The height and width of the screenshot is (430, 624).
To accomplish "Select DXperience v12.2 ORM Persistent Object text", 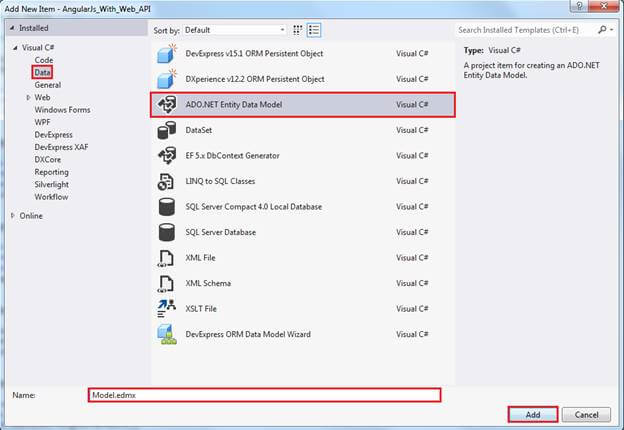I will tap(255, 79).
